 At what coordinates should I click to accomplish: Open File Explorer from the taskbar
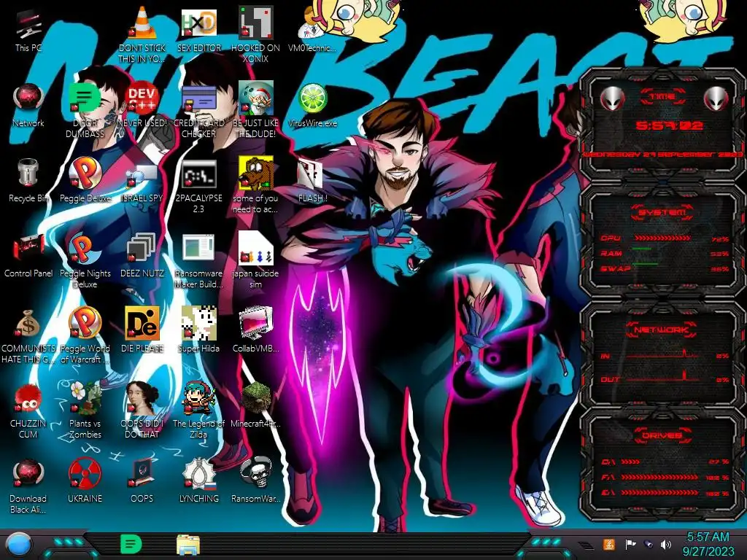(187, 545)
